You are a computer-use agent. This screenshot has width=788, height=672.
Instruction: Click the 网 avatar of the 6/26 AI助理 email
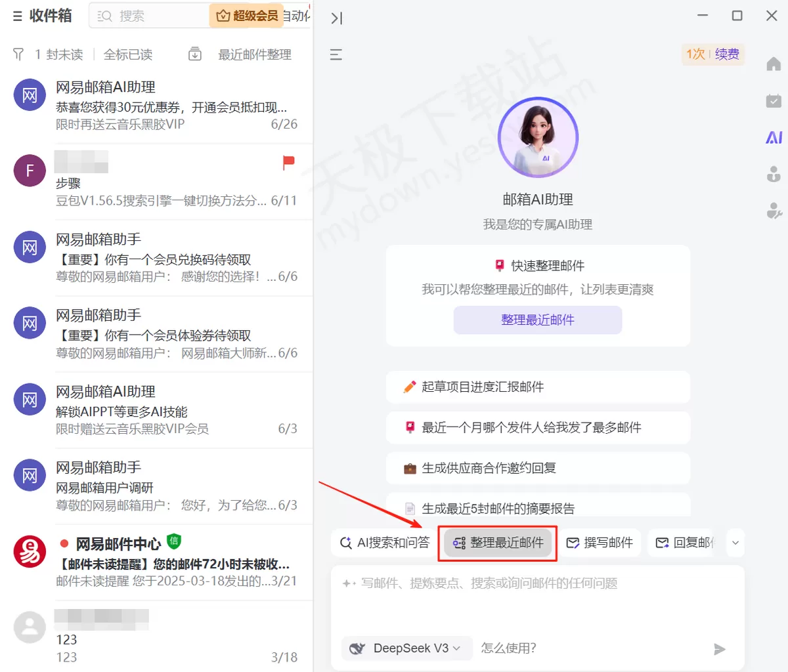click(30, 94)
